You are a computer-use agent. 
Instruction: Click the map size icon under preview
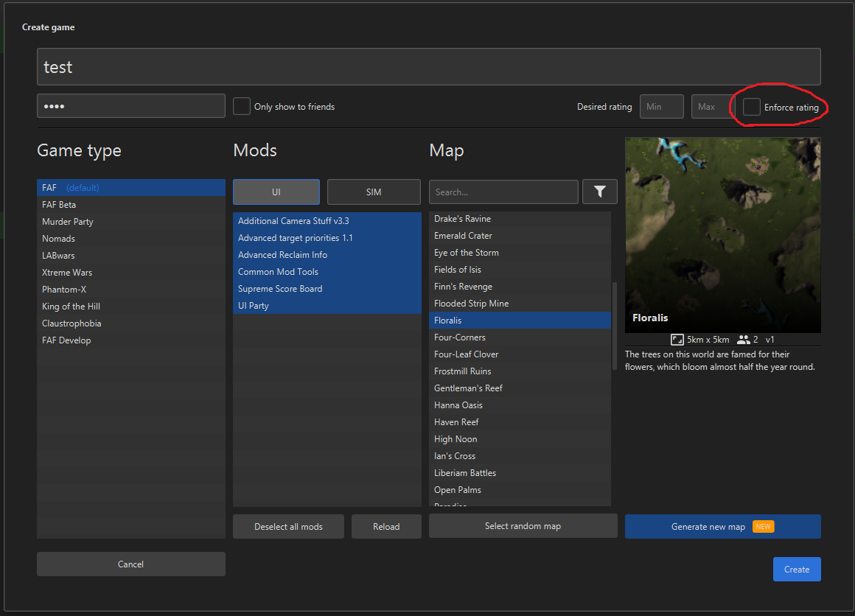pos(677,340)
